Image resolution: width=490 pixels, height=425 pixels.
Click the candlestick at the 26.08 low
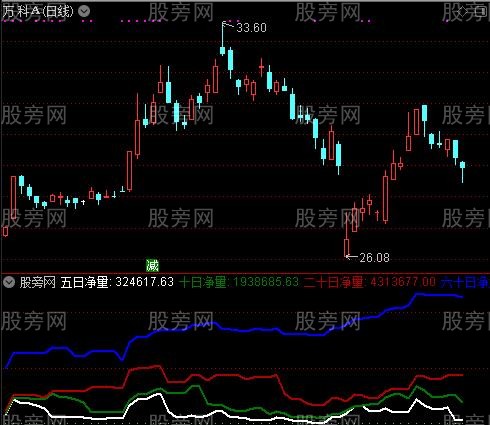coord(347,248)
